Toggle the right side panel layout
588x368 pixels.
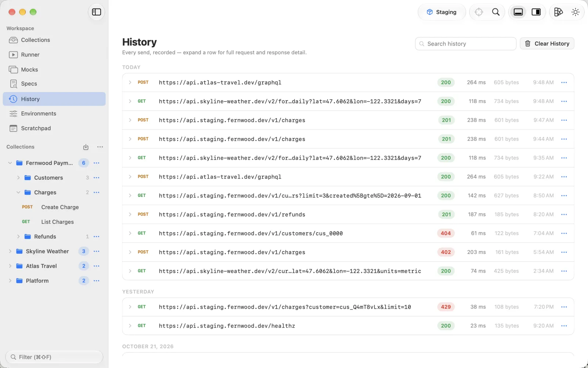pos(536,12)
